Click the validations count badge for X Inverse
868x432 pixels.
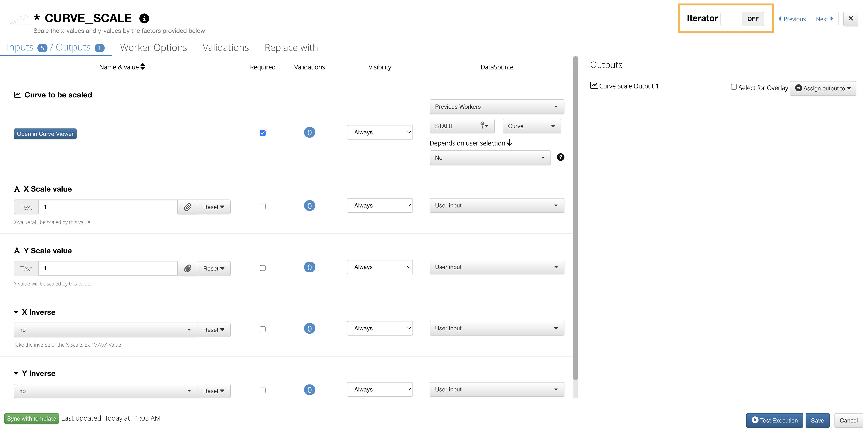pyautogui.click(x=309, y=329)
